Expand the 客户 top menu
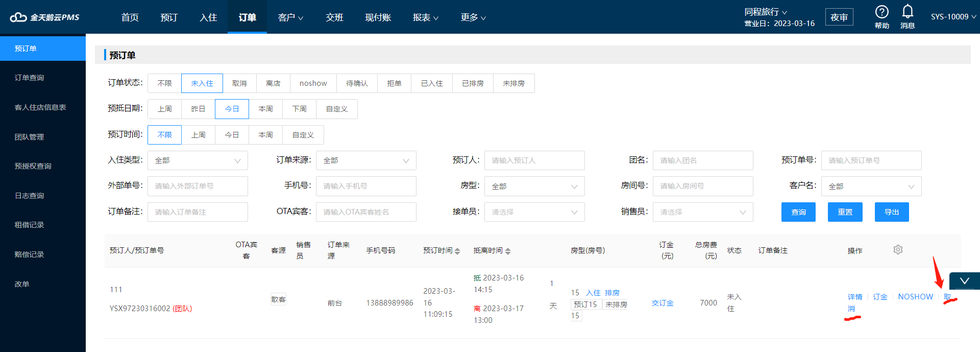This screenshot has width=980, height=352. point(290,17)
